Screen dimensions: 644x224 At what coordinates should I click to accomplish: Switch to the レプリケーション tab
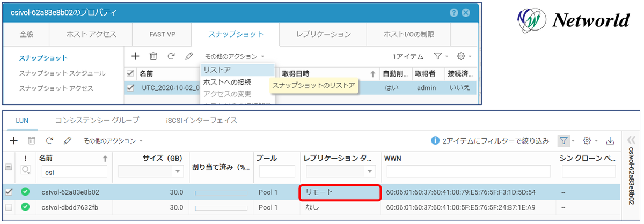[x=324, y=34]
